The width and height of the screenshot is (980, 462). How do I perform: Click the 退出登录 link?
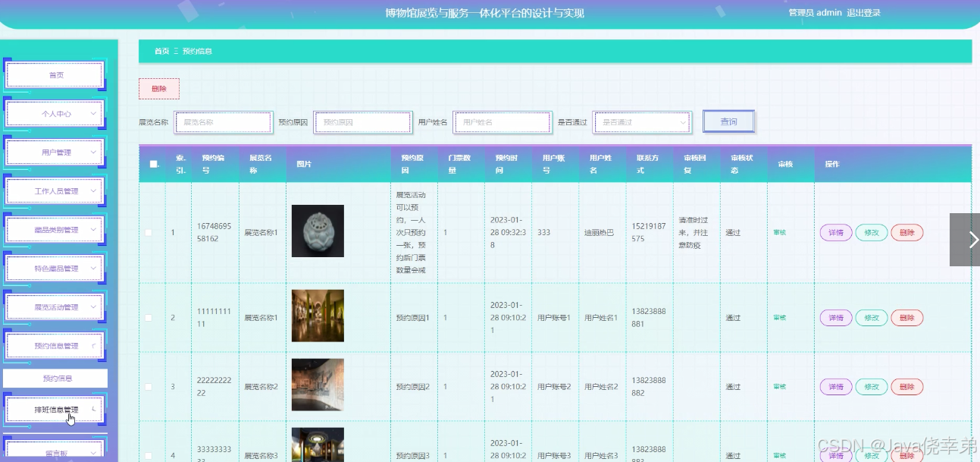point(863,13)
